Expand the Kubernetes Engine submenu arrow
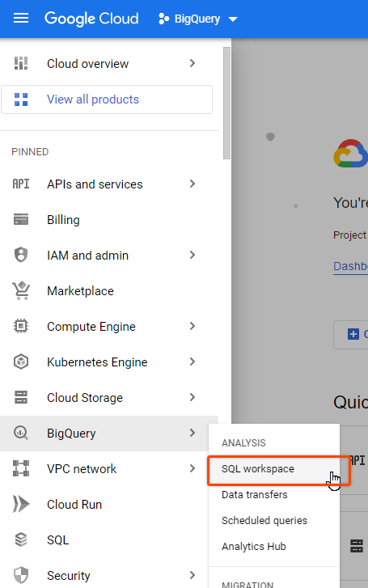The width and height of the screenshot is (368, 588). click(x=192, y=362)
